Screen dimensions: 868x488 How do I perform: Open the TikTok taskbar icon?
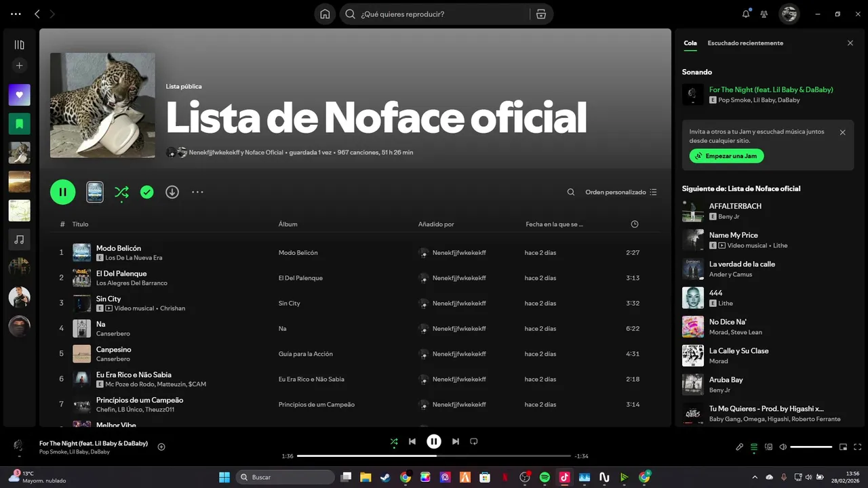click(564, 477)
